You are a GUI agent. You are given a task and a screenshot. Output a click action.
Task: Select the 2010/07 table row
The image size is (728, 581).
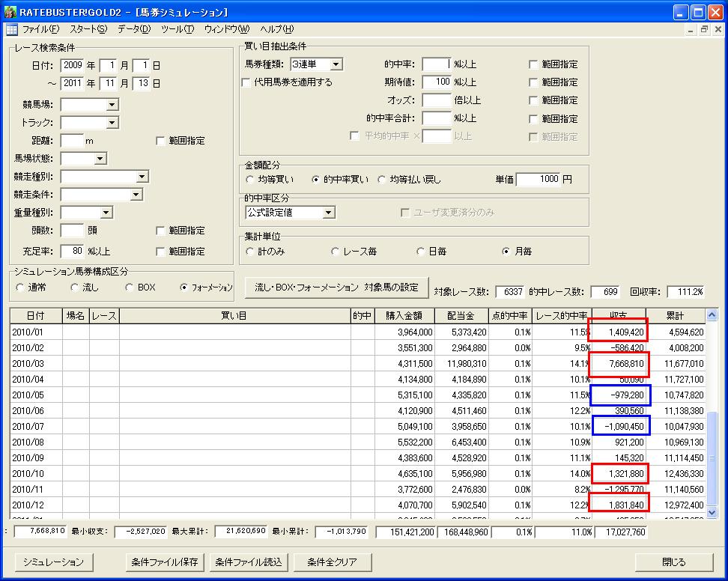pyautogui.click(x=357, y=427)
